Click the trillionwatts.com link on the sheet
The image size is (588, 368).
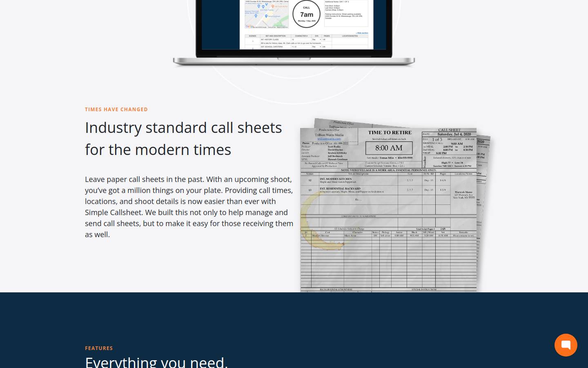(329, 139)
